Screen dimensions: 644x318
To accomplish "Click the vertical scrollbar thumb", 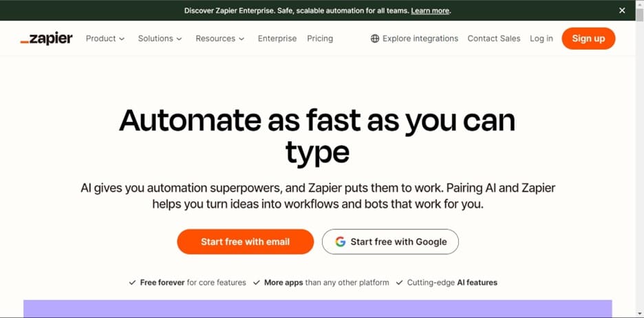I will pyautogui.click(x=639, y=14).
